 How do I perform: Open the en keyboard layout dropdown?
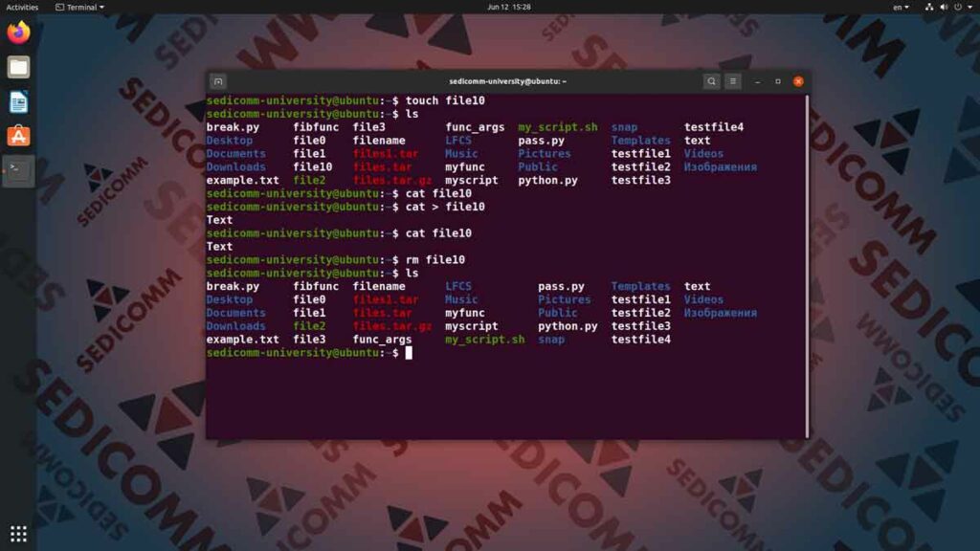pyautogui.click(x=901, y=7)
